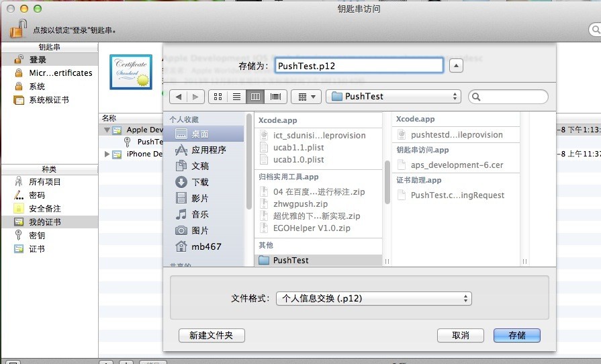Click the first column's vertical scrollbar
The height and width of the screenshot is (364, 601).
387,182
